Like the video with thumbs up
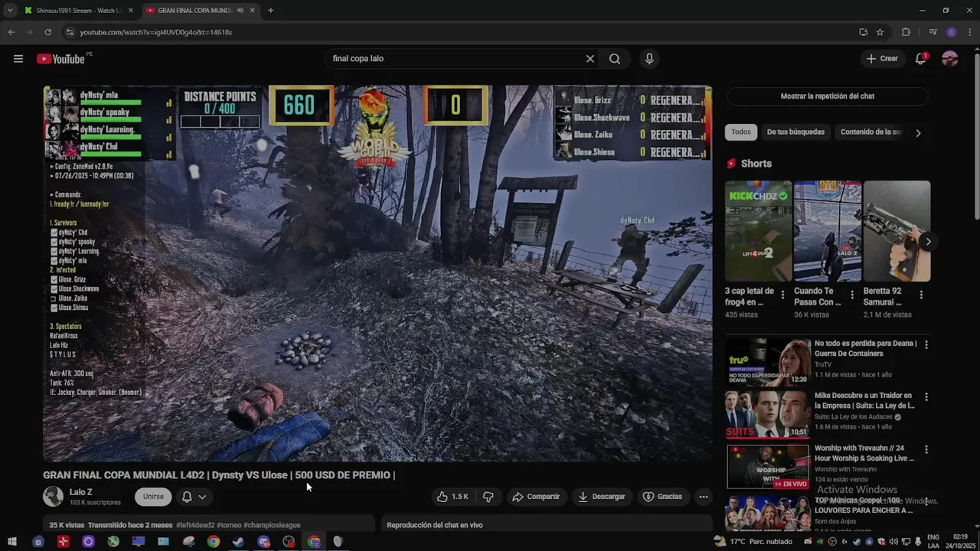 pyautogui.click(x=452, y=497)
